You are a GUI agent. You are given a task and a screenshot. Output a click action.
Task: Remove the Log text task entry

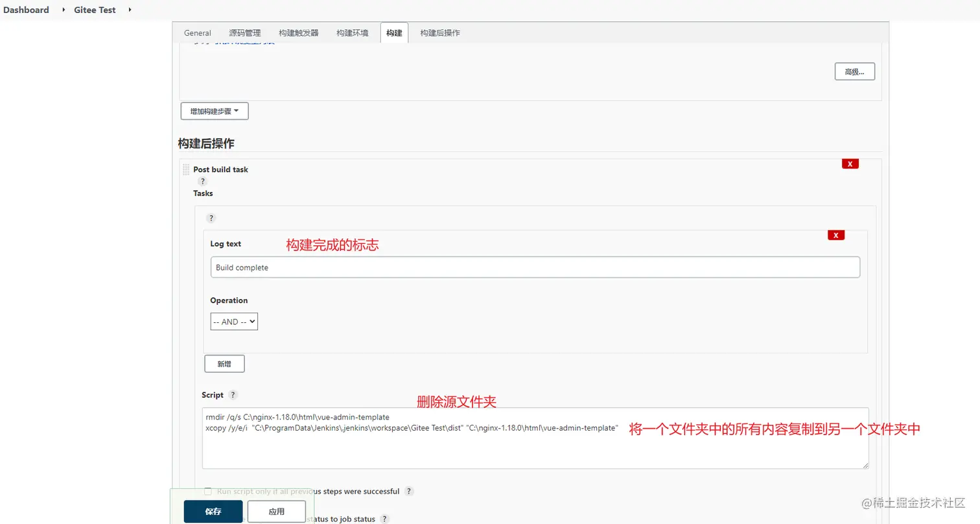[x=836, y=235]
